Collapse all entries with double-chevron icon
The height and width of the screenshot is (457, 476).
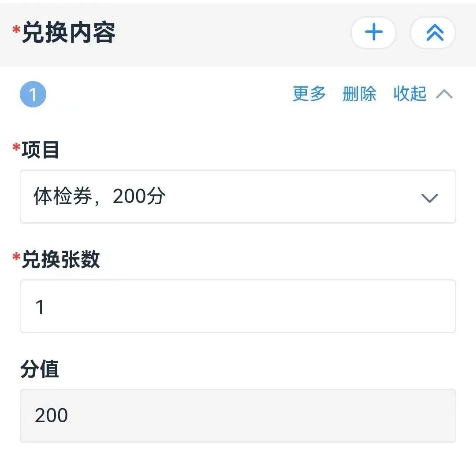[433, 33]
